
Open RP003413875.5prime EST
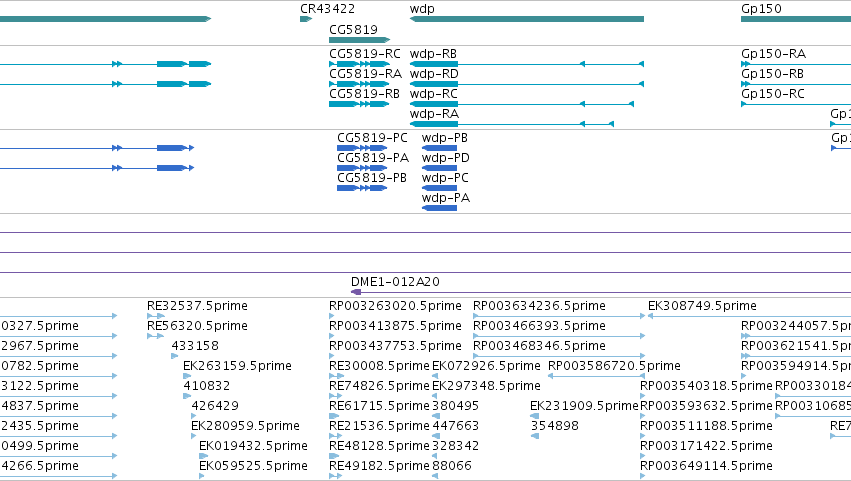(395, 326)
